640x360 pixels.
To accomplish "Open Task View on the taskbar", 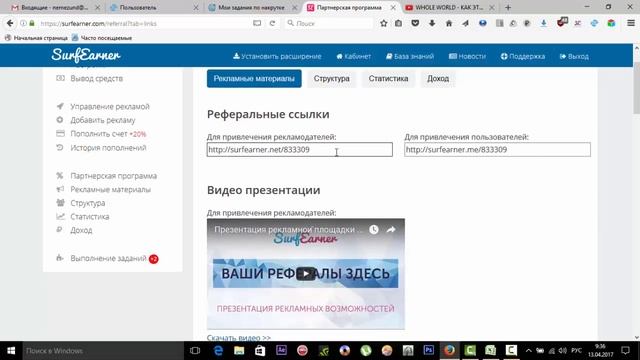I will 195,351.
